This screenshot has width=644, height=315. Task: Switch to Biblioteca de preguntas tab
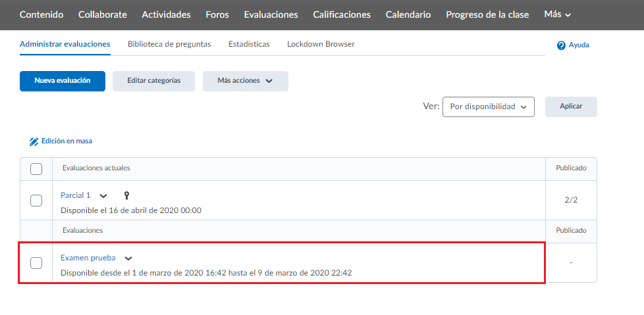(169, 44)
